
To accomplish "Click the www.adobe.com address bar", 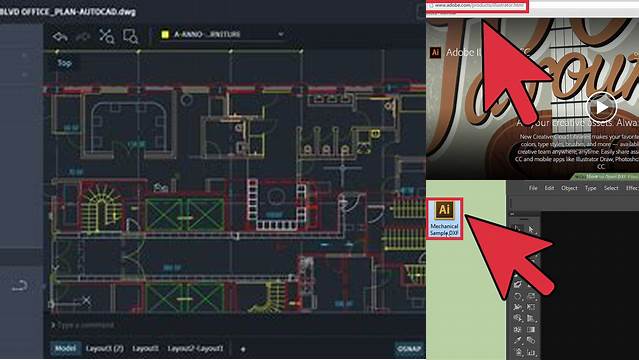I will click(477, 6).
